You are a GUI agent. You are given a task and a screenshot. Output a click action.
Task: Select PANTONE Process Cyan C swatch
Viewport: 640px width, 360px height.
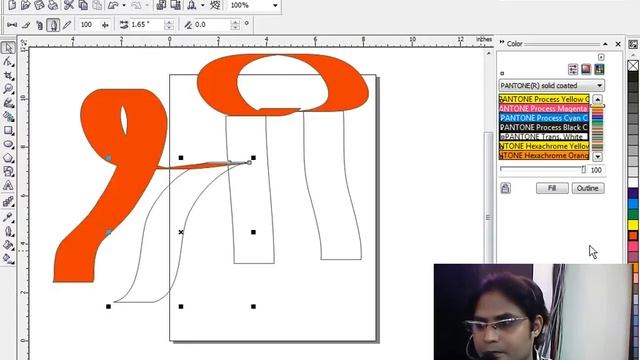(x=544, y=118)
